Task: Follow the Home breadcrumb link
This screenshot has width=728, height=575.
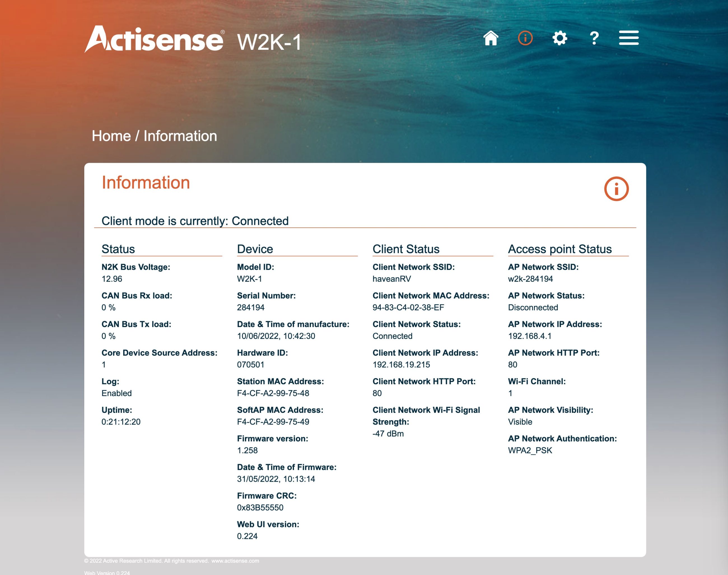Action: tap(111, 136)
